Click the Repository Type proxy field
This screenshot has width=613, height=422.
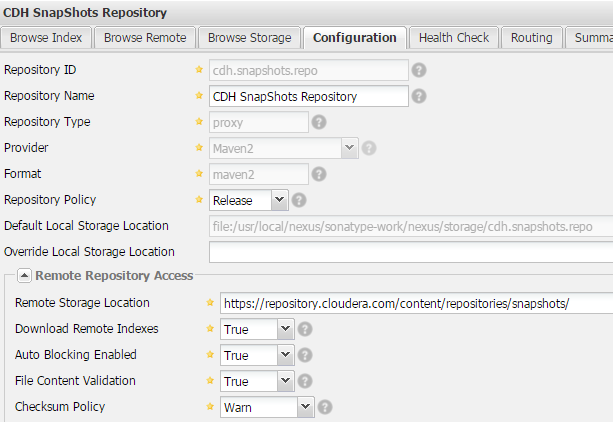(x=259, y=122)
